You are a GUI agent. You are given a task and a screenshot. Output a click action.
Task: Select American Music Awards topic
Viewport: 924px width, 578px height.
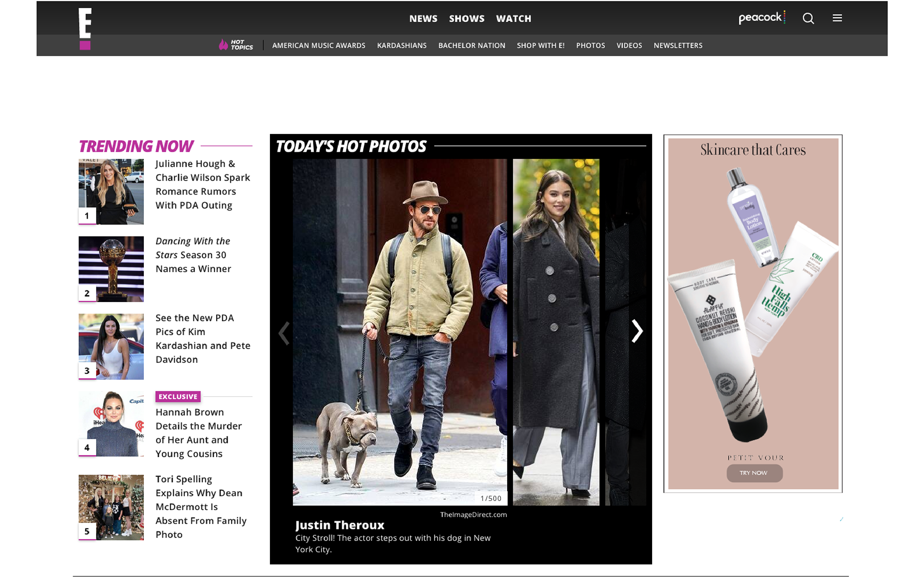pyautogui.click(x=319, y=45)
